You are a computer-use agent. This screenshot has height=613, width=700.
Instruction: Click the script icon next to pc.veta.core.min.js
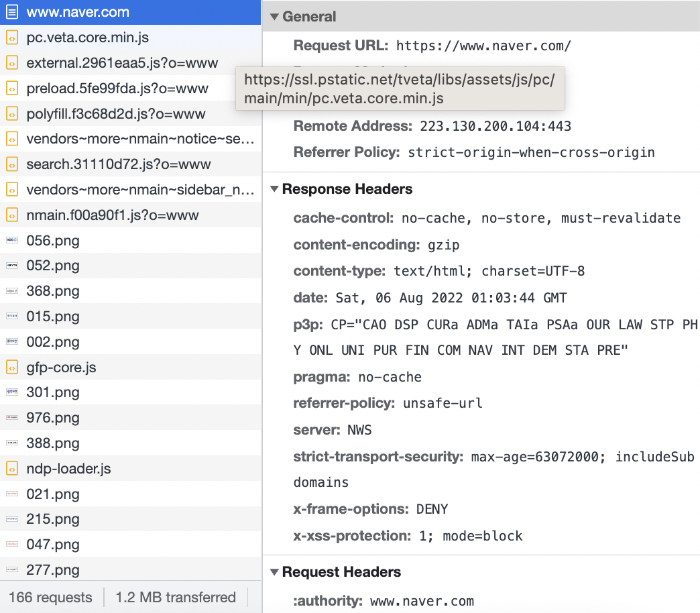[x=12, y=38]
